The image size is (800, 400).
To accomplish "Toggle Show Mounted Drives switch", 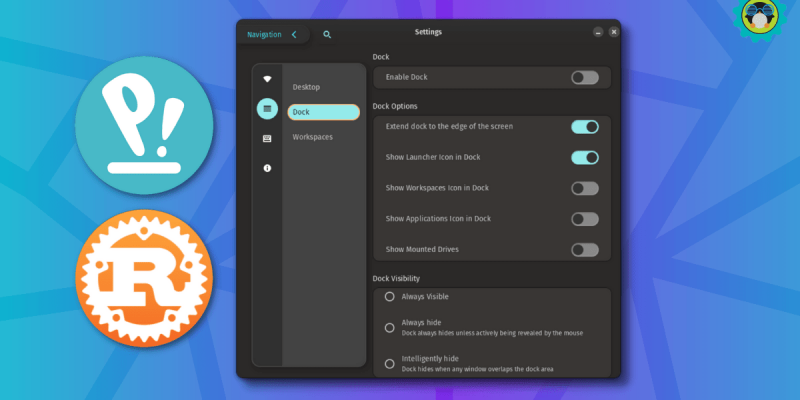I will 585,250.
